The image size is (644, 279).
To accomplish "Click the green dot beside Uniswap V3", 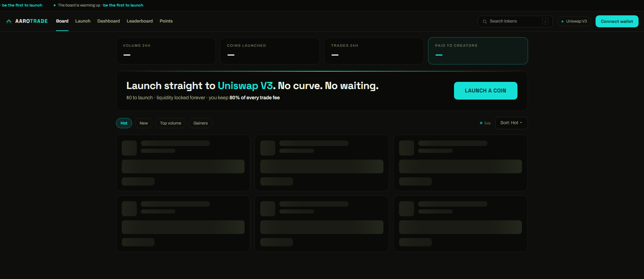I will pos(562,21).
